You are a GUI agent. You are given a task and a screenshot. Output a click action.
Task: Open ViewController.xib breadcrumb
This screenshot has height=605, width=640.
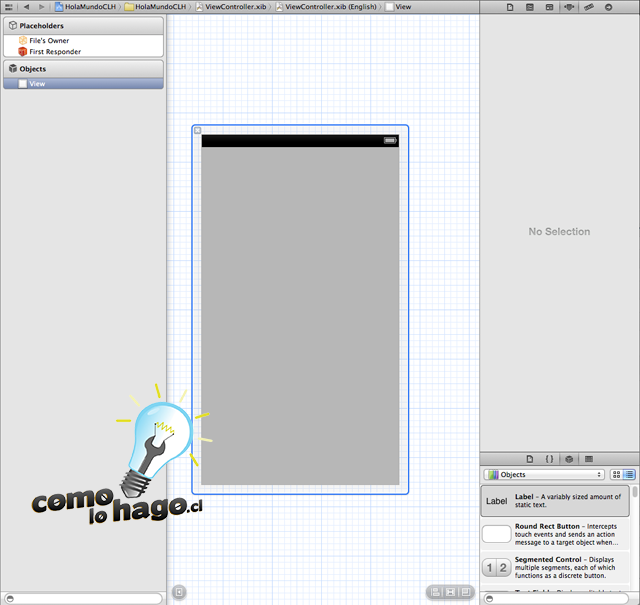[x=231, y=7]
